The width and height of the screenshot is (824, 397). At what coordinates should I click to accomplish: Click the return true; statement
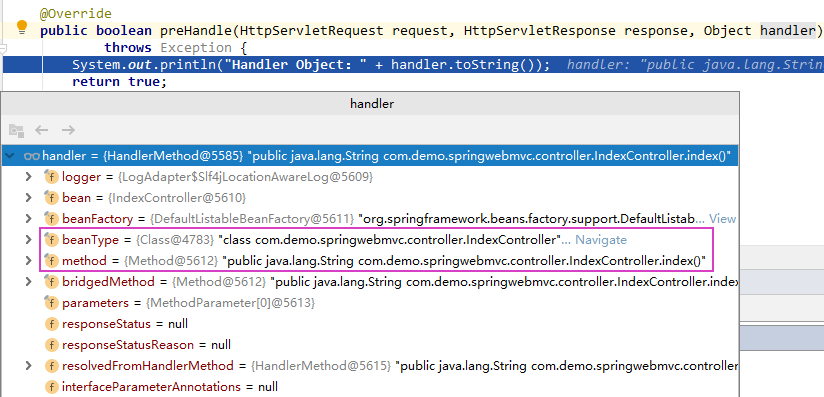pyautogui.click(x=119, y=82)
